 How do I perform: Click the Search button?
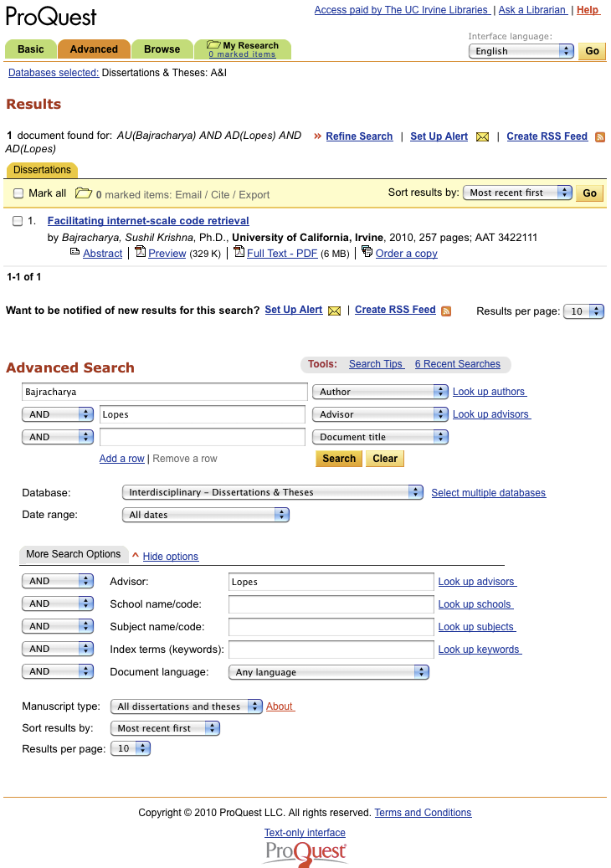[x=339, y=459]
